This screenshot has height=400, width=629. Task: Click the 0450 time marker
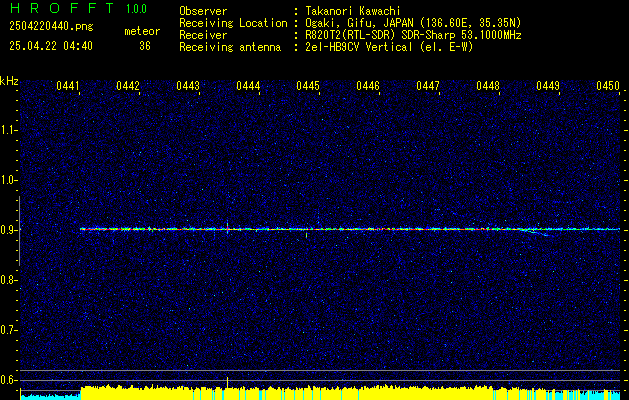point(608,86)
